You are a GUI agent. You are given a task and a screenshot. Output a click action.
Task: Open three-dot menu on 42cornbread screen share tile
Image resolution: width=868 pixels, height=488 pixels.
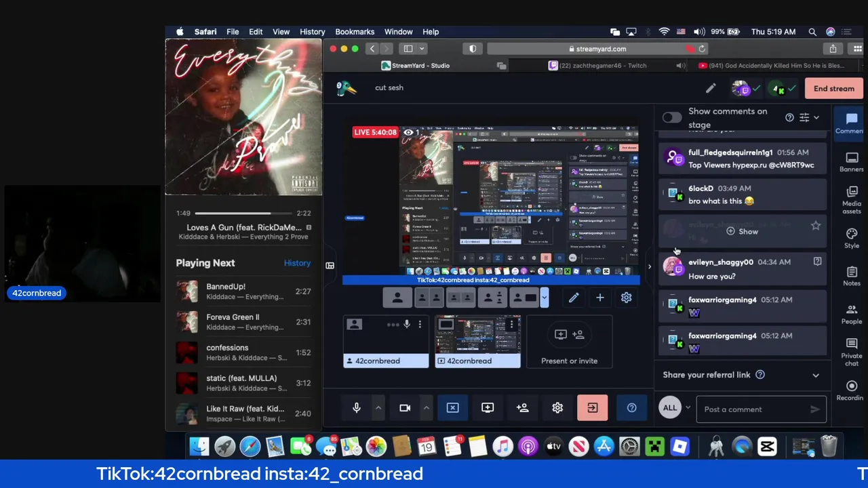(511, 325)
